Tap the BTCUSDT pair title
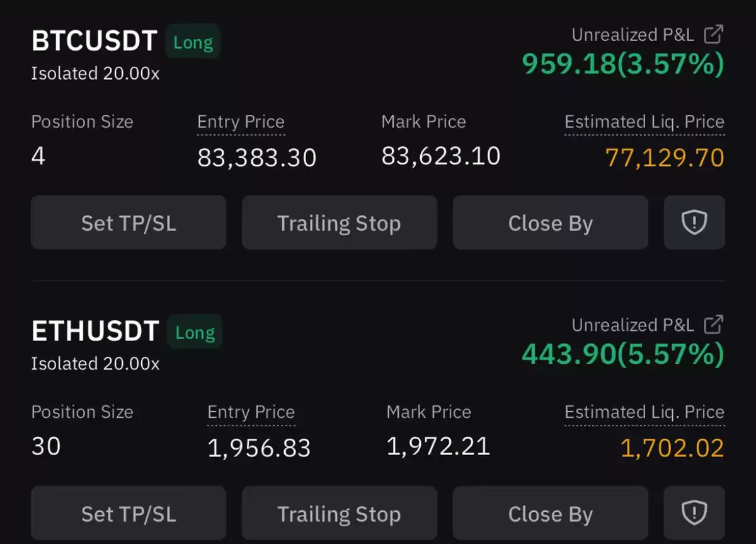This screenshot has height=544, width=756. pyautogui.click(x=94, y=42)
